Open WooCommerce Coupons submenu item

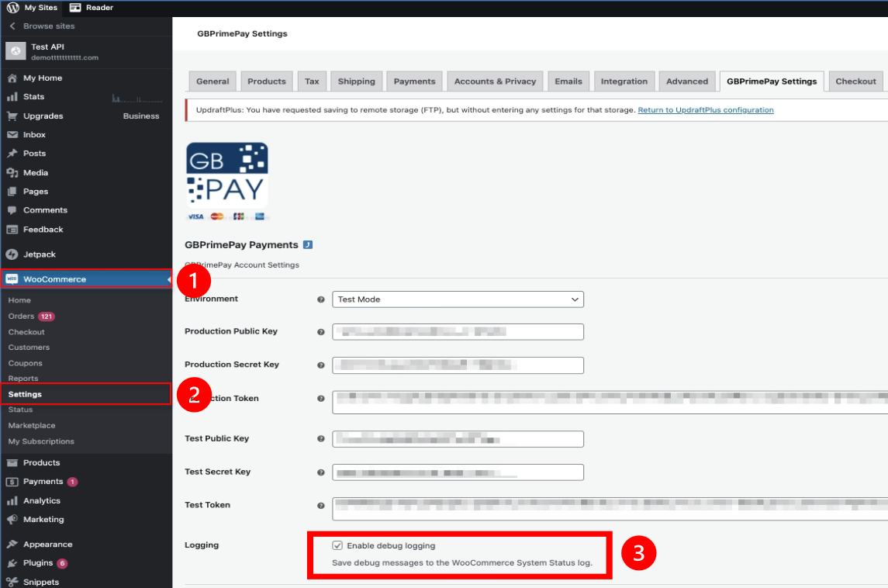click(25, 363)
